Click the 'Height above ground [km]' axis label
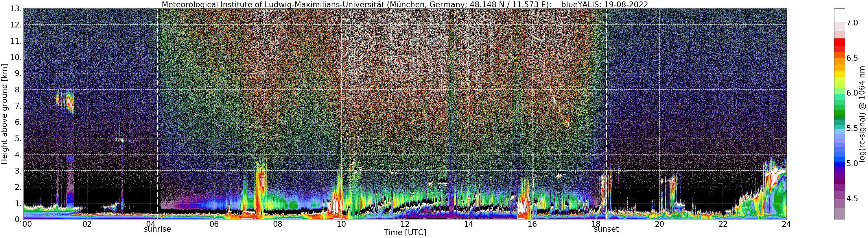 pos(4,114)
